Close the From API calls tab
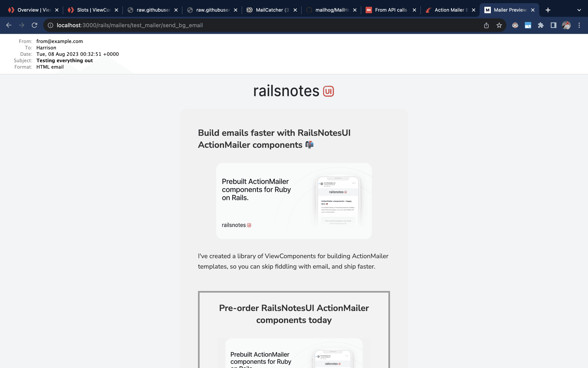Image resolution: width=588 pixels, height=368 pixels. (414, 10)
